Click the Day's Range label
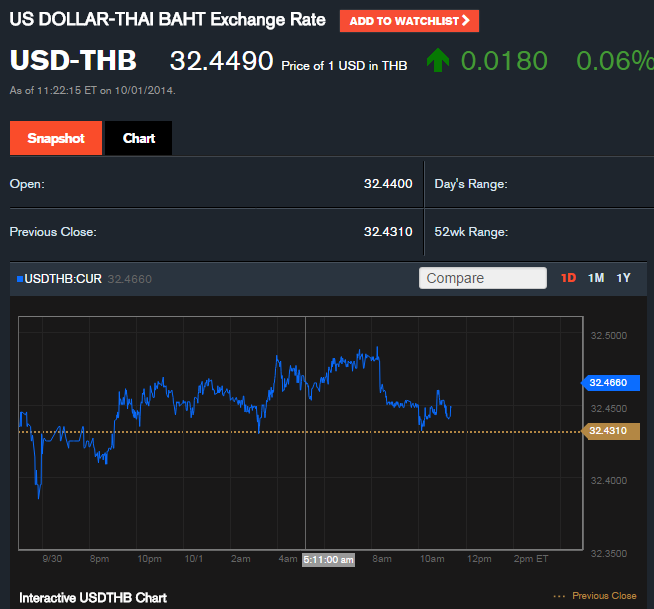 click(x=471, y=184)
